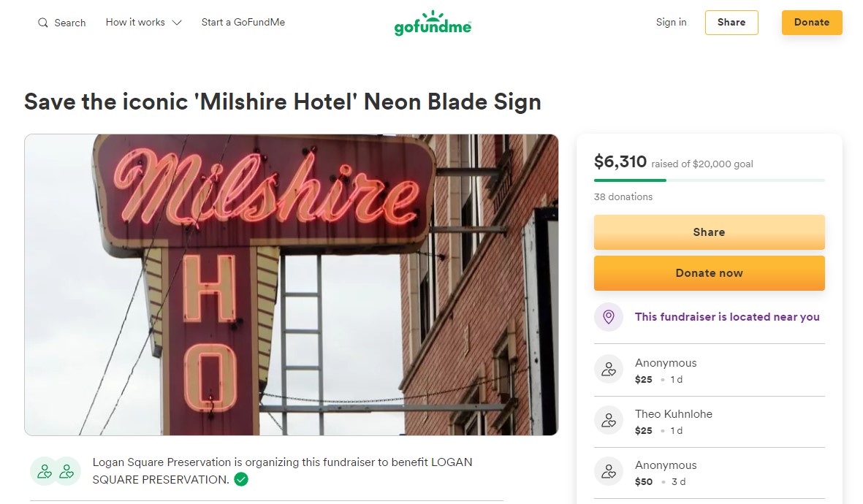
Task: Click the $50 Anonymous donor avatar icon
Action: pos(608,473)
